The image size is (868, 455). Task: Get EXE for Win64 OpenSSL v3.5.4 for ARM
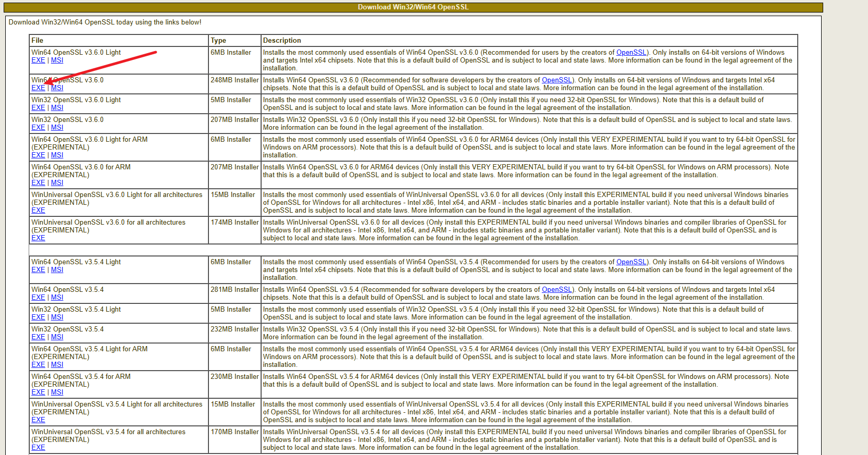[x=38, y=392]
